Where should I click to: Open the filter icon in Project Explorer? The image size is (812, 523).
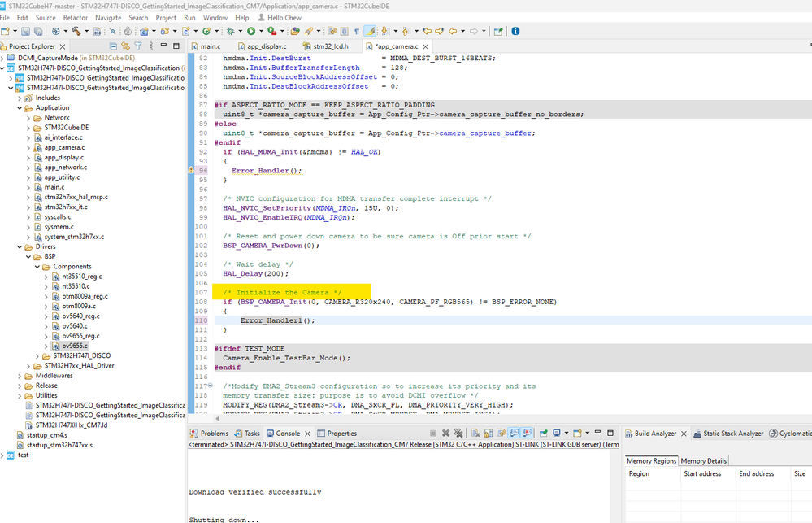click(138, 46)
